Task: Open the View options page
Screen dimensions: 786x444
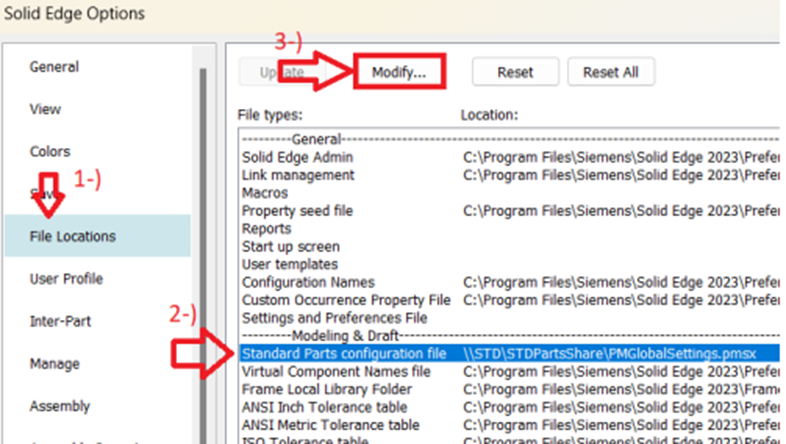Action: [x=45, y=109]
